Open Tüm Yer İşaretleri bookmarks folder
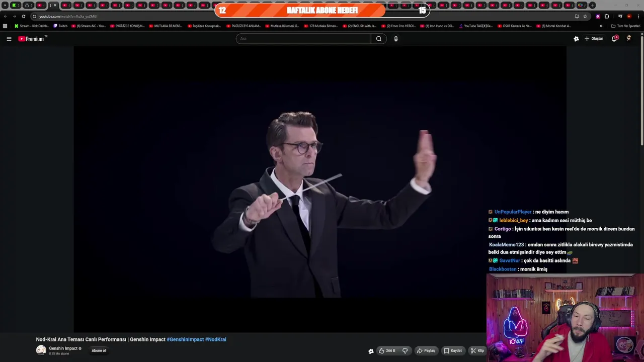 (625, 26)
